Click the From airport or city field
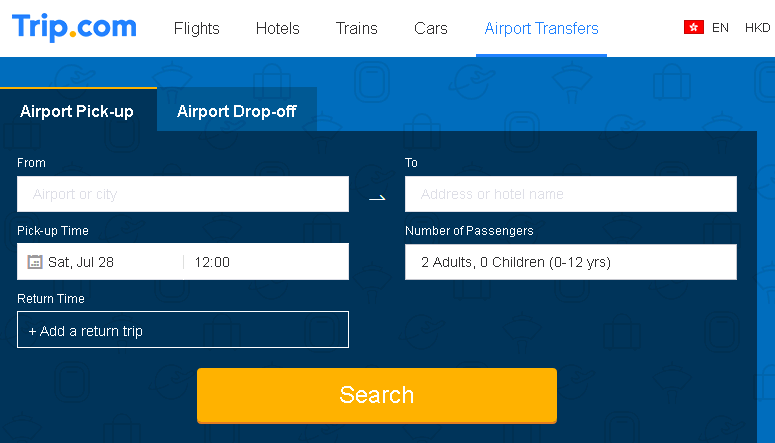 tap(183, 194)
